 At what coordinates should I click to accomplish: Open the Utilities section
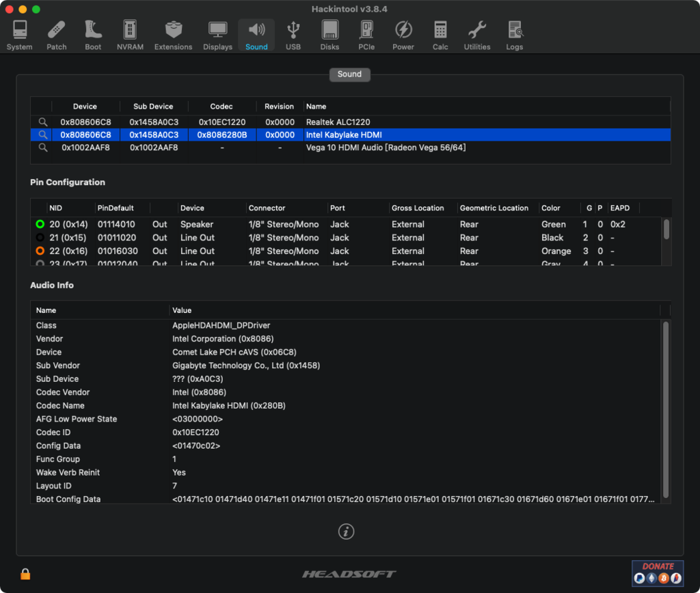476,36
